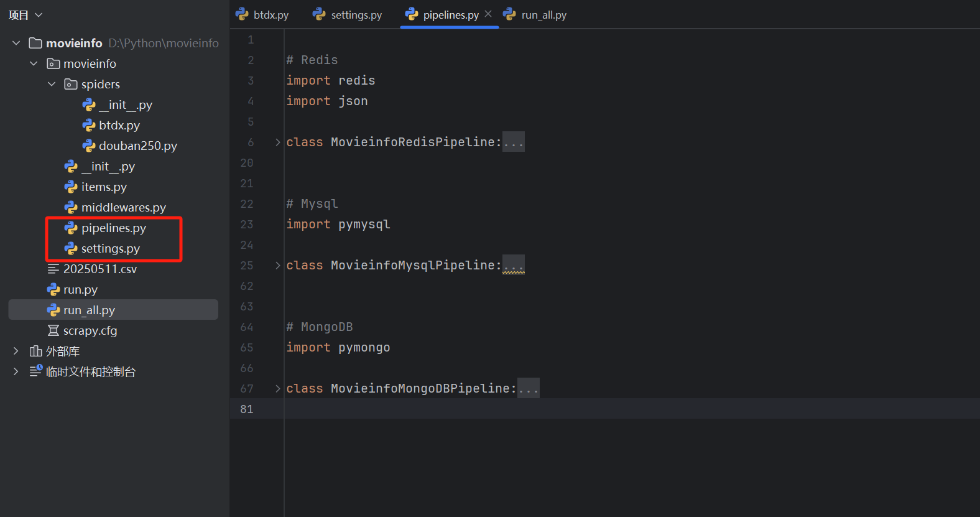Click the Python icon on the settings.py tab
The image size is (980, 517).
[319, 14]
